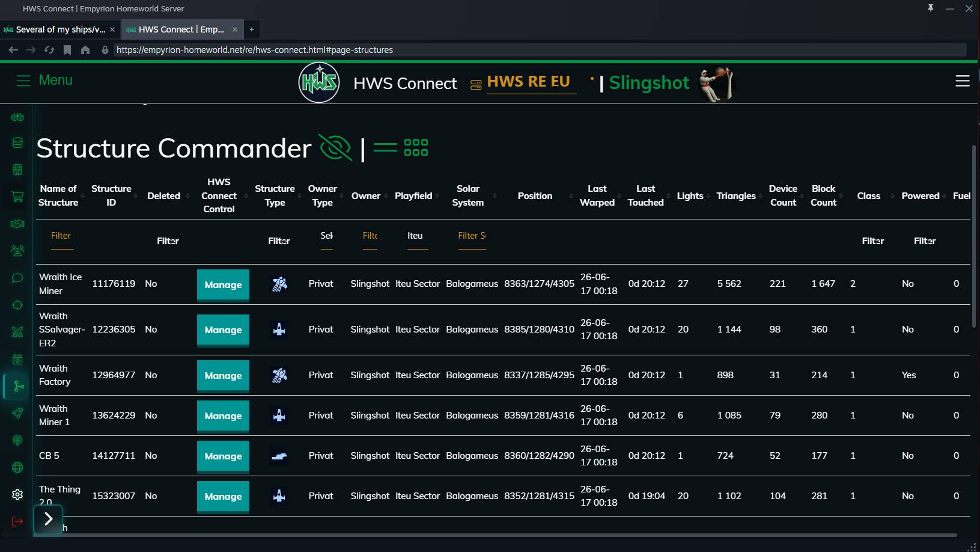The height and width of the screenshot is (552, 980).
Task: Sort by the Block Count column
Action: click(x=823, y=195)
